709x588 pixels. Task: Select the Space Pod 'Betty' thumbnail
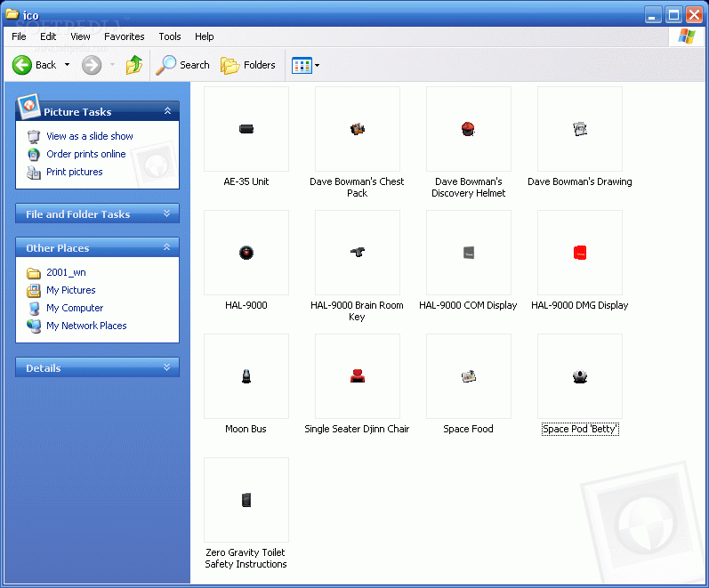click(x=580, y=376)
